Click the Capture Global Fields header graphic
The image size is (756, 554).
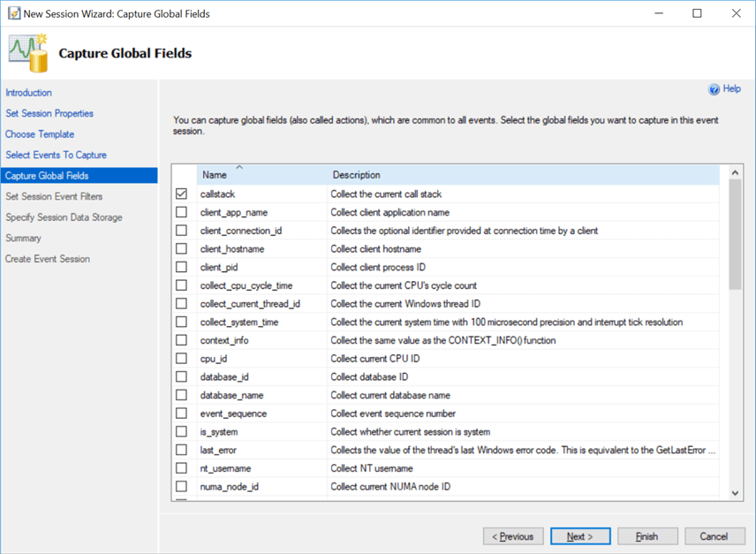pyautogui.click(x=28, y=53)
